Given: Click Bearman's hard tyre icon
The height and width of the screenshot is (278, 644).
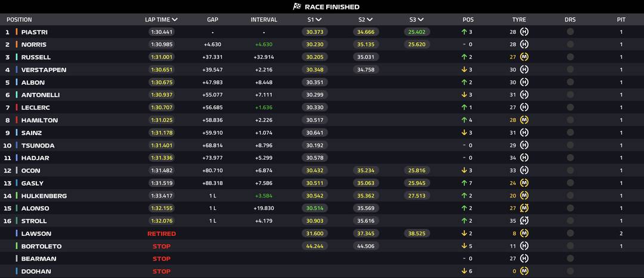Looking at the screenshot, I should click(524, 259).
